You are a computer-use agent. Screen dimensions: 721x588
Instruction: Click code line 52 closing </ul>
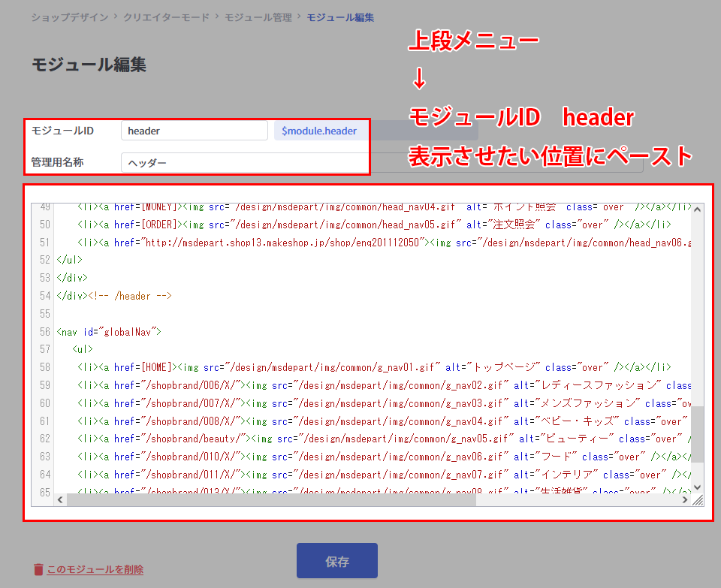point(69,260)
